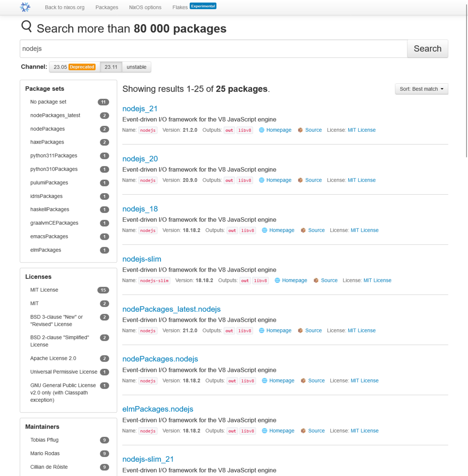
Task: Select the 23.11 channel
Action: (111, 67)
